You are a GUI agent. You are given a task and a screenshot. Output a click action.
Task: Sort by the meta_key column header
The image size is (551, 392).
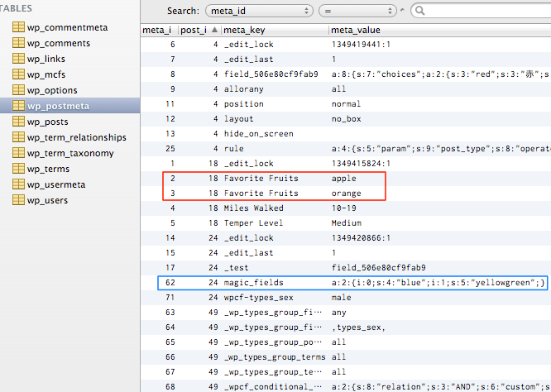point(273,30)
